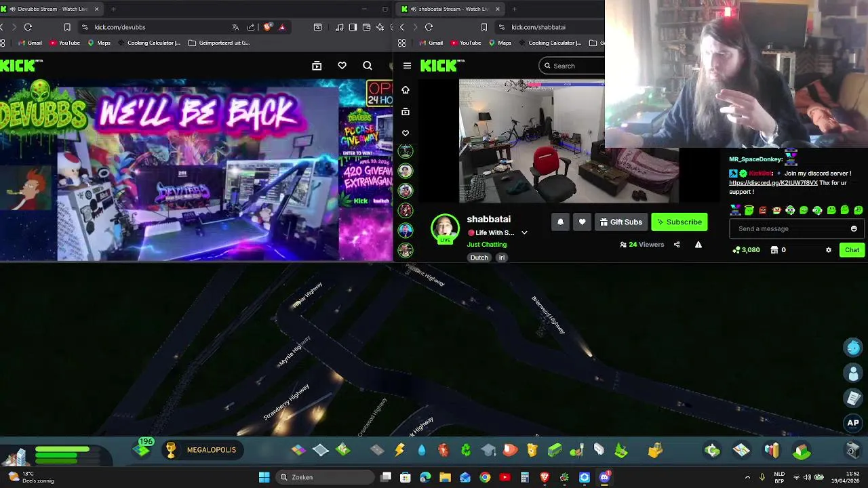Click the 3,080 channel points counter

pos(746,250)
